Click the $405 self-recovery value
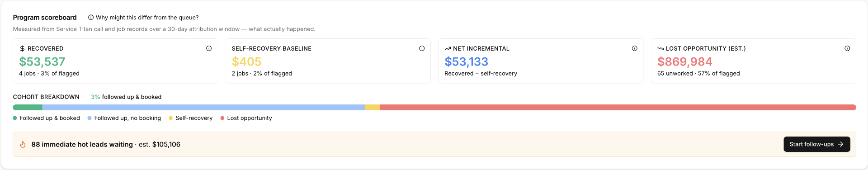Screen dimensions: 868x170 (x=246, y=61)
